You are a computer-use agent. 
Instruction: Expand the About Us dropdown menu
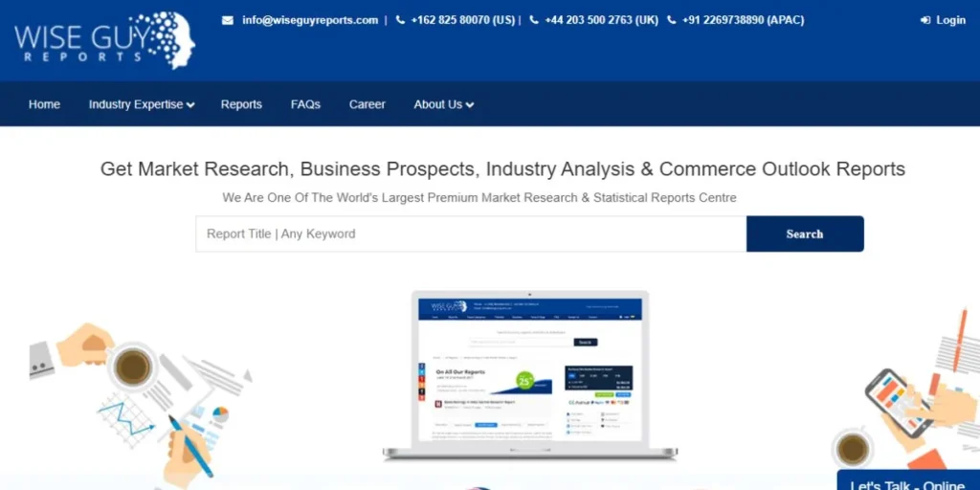click(444, 104)
